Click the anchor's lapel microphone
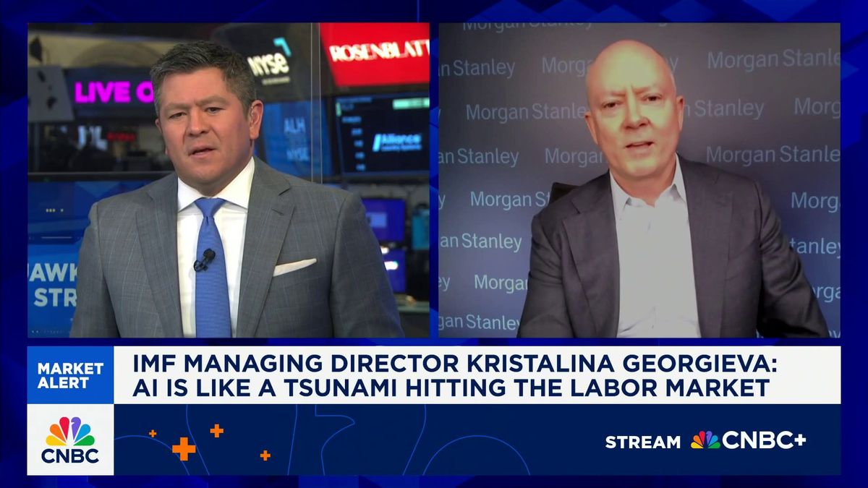 pyautogui.click(x=204, y=260)
